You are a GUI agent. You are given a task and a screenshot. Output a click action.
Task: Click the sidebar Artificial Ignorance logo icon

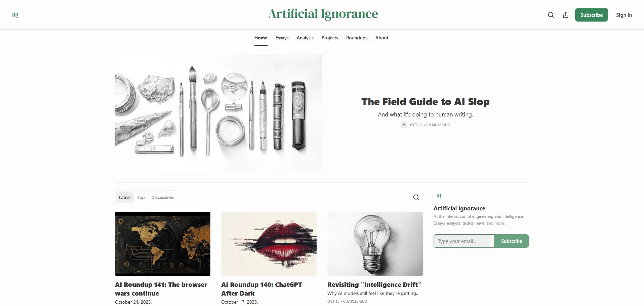click(x=439, y=196)
